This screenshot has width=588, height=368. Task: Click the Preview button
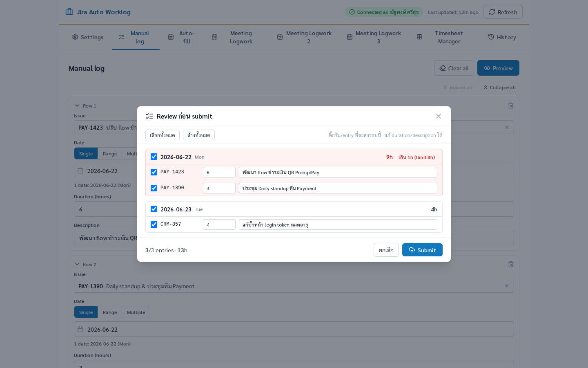(498, 68)
